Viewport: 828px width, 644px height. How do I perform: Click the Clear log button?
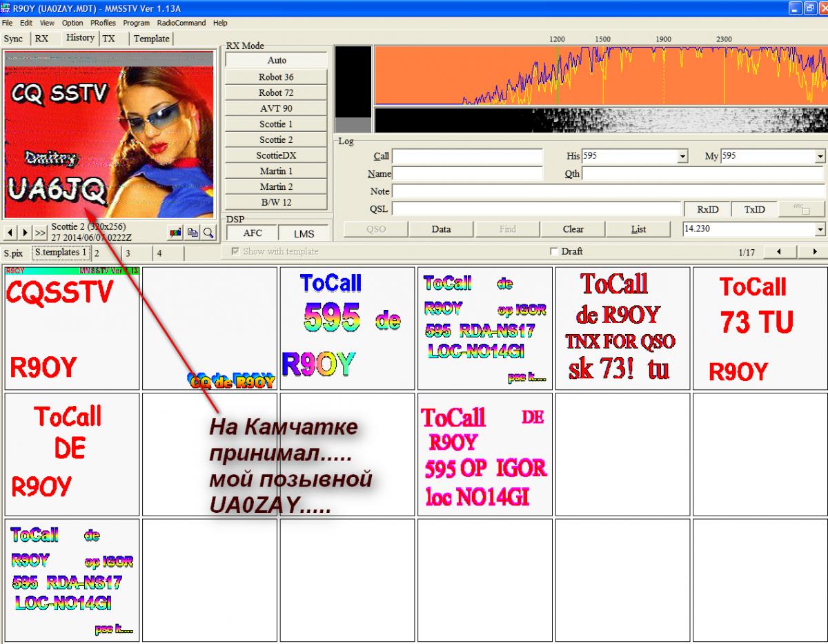point(573,229)
